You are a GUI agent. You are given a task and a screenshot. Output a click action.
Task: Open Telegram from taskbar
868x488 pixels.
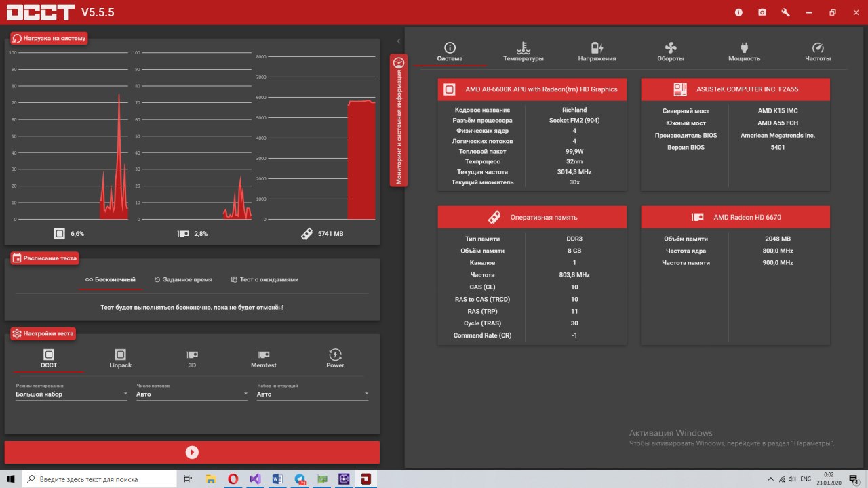300,479
